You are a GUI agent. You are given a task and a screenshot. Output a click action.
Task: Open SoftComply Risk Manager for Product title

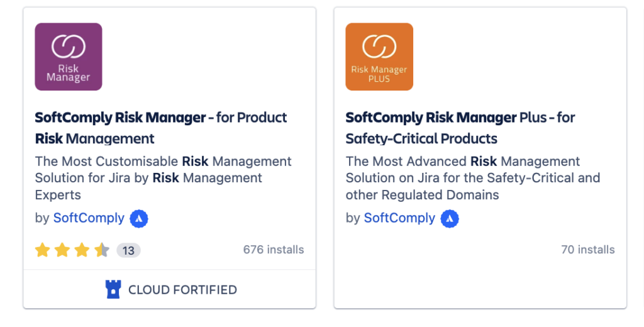tap(160, 128)
